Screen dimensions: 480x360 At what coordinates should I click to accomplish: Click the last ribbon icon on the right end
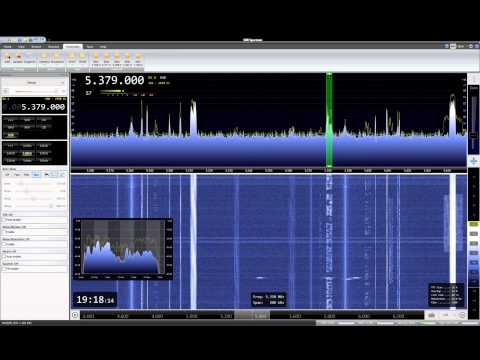pos(138,57)
